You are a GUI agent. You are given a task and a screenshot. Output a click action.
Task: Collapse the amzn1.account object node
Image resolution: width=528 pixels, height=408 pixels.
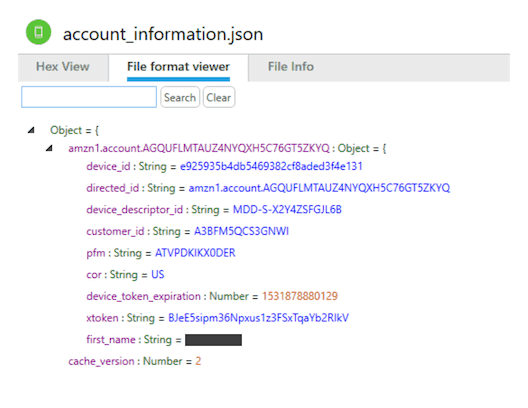(50, 148)
